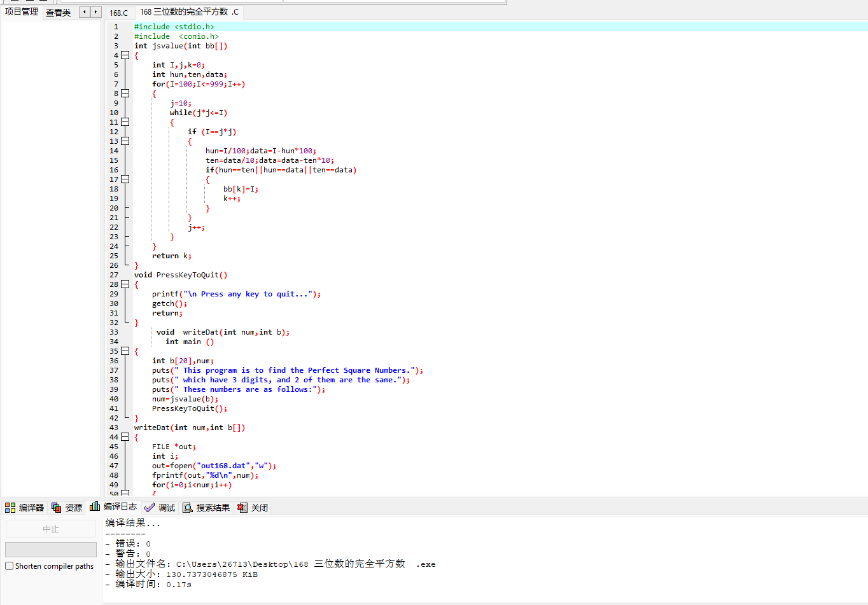Click 'PressKeyToQuit();' call in main
The height and width of the screenshot is (605, 868).
tap(190, 408)
